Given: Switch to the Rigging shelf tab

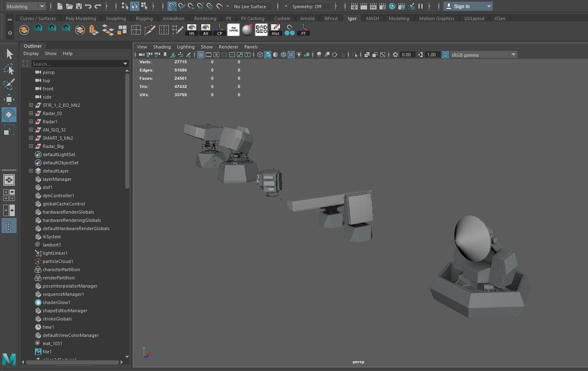Looking at the screenshot, I should [x=144, y=18].
